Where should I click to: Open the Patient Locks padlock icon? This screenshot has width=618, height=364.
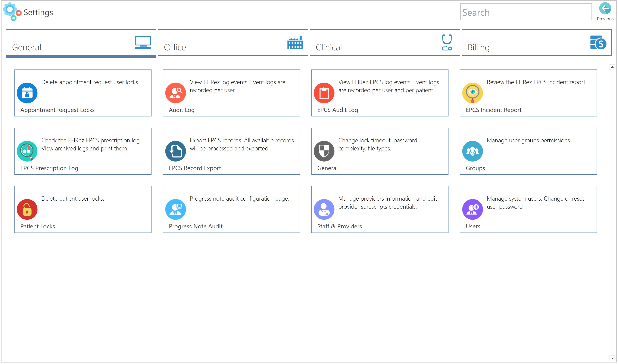click(x=27, y=209)
